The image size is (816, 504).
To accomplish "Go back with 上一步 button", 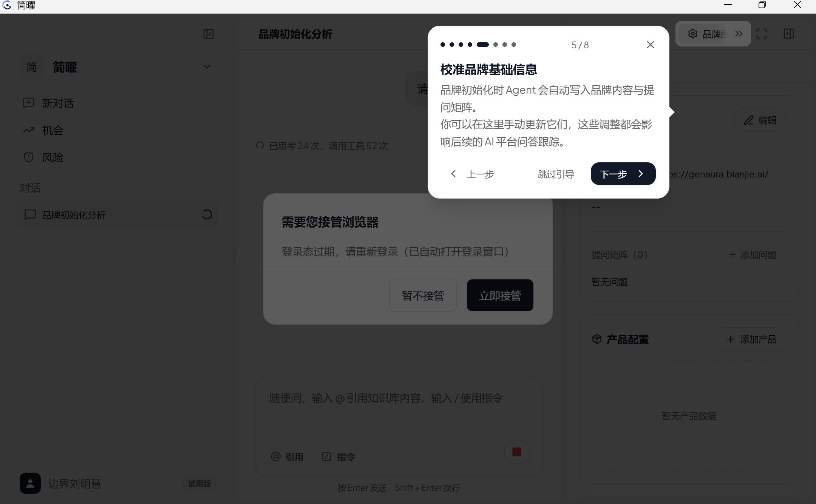I will tap(472, 174).
